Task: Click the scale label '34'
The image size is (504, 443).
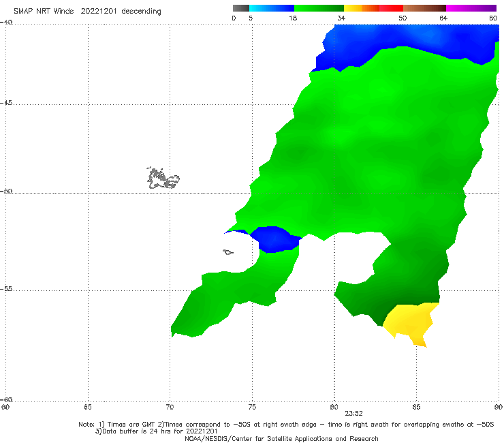Action: coord(341,18)
